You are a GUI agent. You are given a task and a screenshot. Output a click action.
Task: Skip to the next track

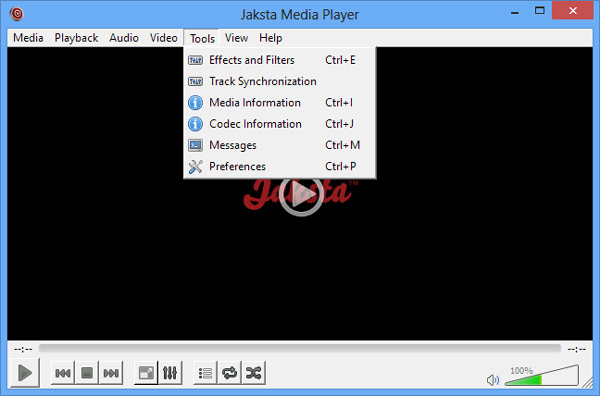pos(111,373)
